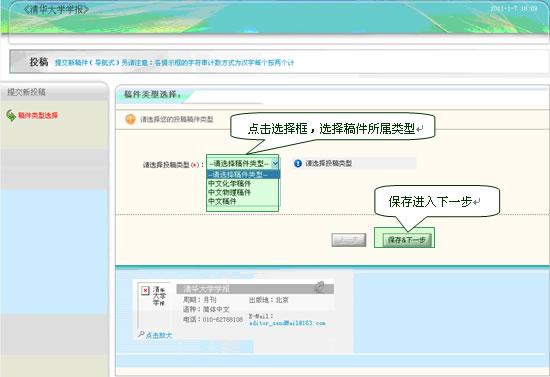This screenshot has width=550, height=377.
Task: Select 中文物理稿件 from the list
Action: point(229,192)
